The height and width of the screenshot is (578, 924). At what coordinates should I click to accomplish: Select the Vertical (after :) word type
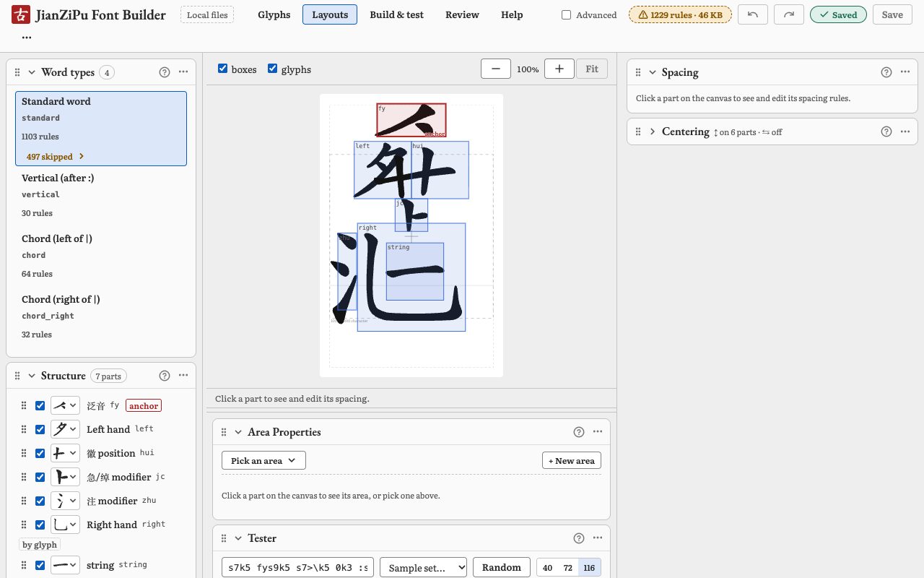[101, 195]
